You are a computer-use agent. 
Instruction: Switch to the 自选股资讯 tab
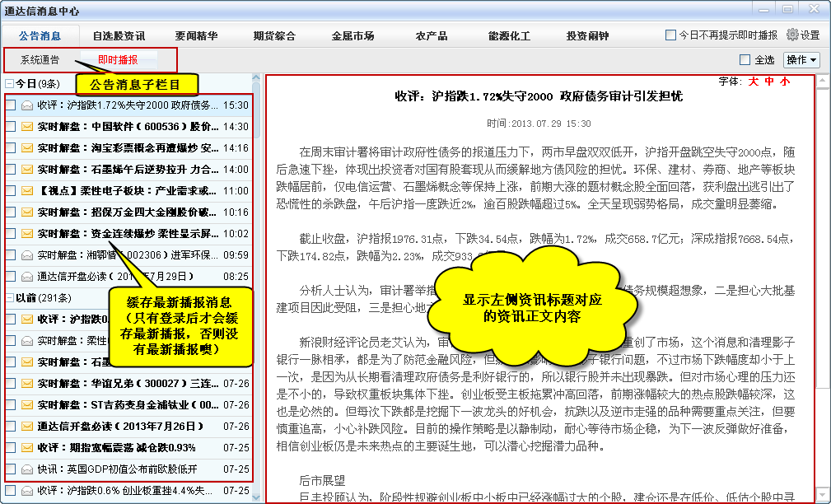click(119, 36)
